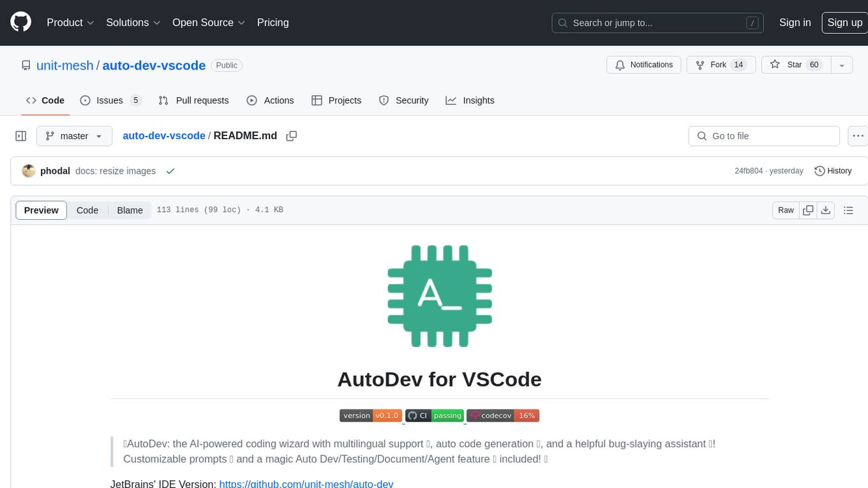Open the star lists dropdown arrow
The height and width of the screenshot is (488, 868).
842,65
